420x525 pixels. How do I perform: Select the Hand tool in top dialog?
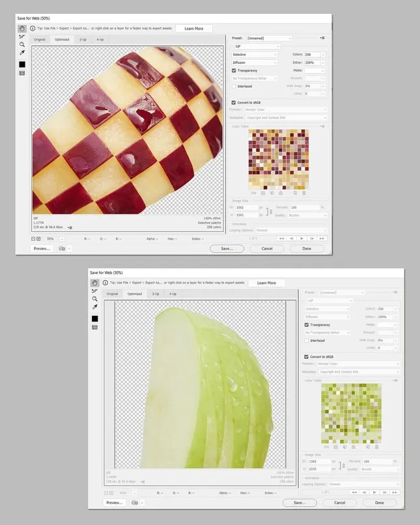click(22, 29)
